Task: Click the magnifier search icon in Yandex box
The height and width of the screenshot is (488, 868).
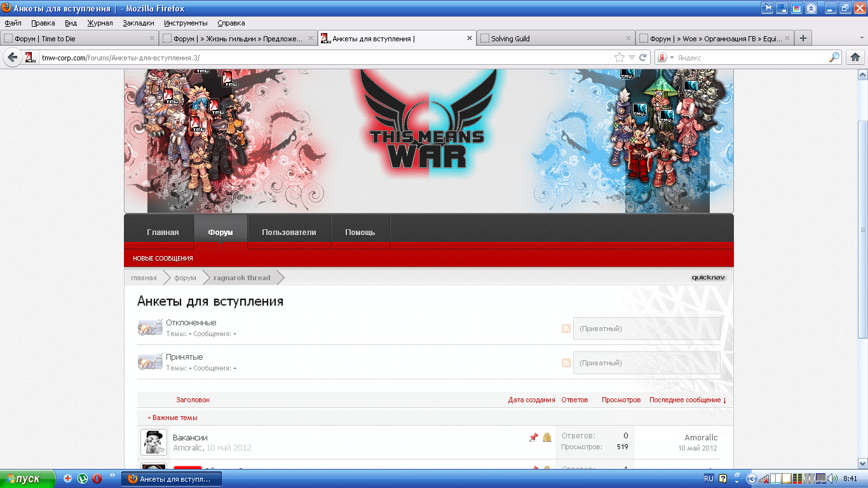Action: click(x=834, y=57)
